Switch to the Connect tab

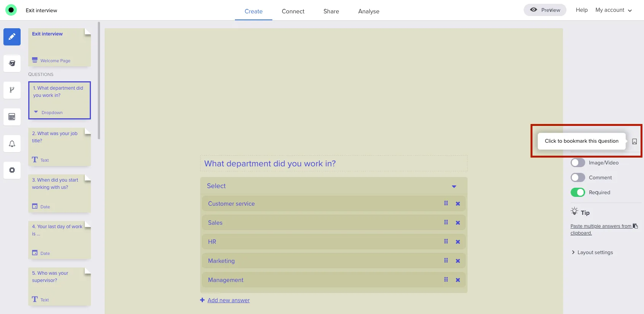293,11
